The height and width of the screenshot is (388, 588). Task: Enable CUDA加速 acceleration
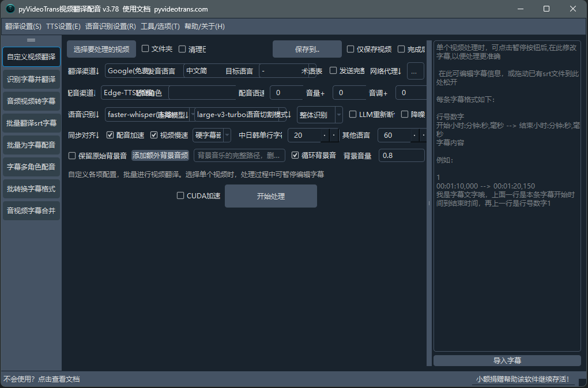[180, 195]
